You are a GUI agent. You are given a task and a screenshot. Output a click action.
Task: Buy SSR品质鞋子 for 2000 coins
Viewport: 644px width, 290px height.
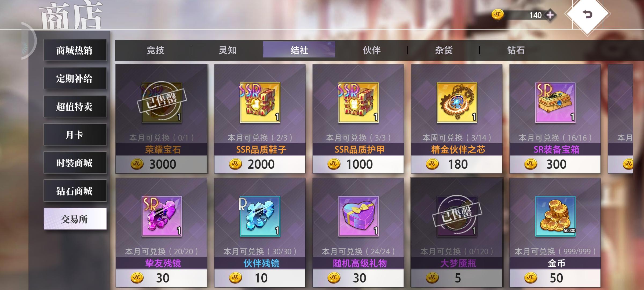pyautogui.click(x=260, y=164)
